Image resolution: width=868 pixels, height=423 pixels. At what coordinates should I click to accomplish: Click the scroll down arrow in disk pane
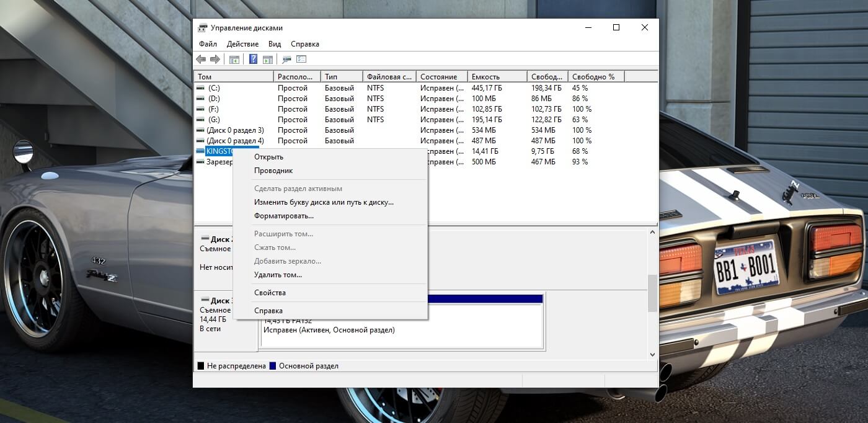point(652,354)
